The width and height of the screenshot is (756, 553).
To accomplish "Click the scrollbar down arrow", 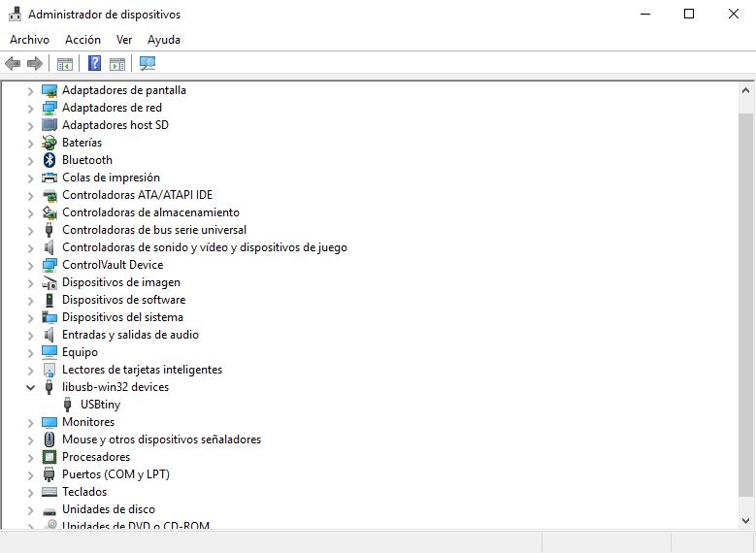I will pyautogui.click(x=745, y=521).
